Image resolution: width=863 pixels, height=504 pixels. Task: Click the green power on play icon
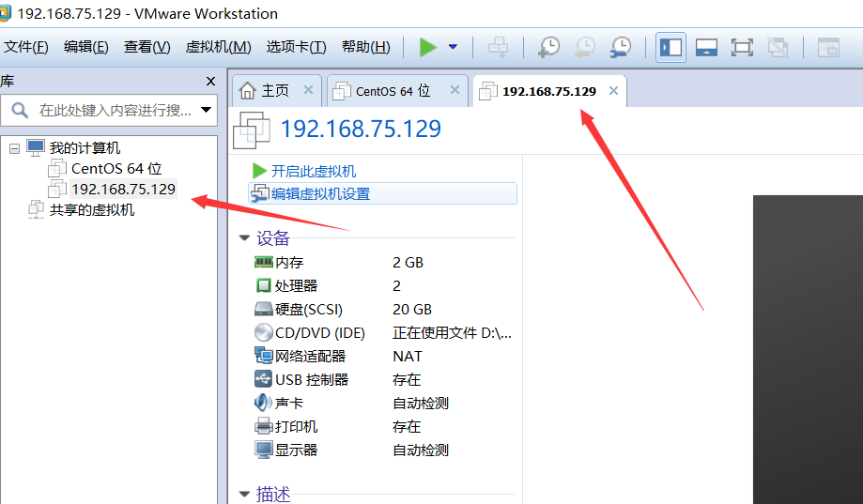pyautogui.click(x=427, y=47)
